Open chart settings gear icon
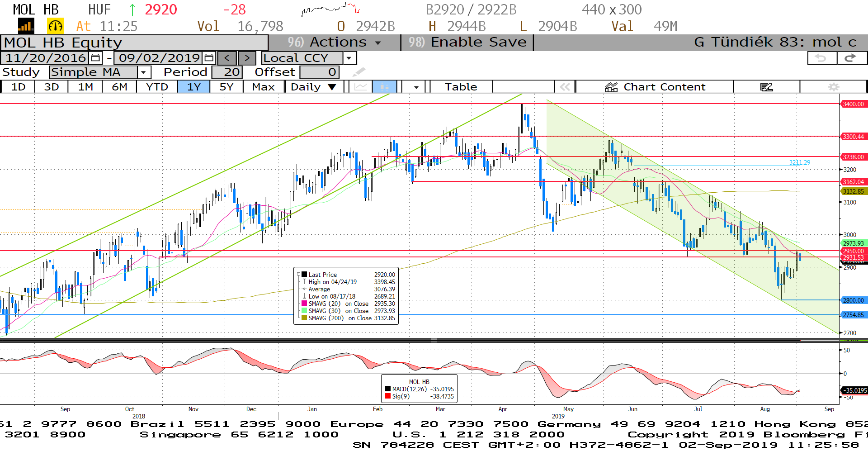This screenshot has height=470, width=868. point(833,87)
